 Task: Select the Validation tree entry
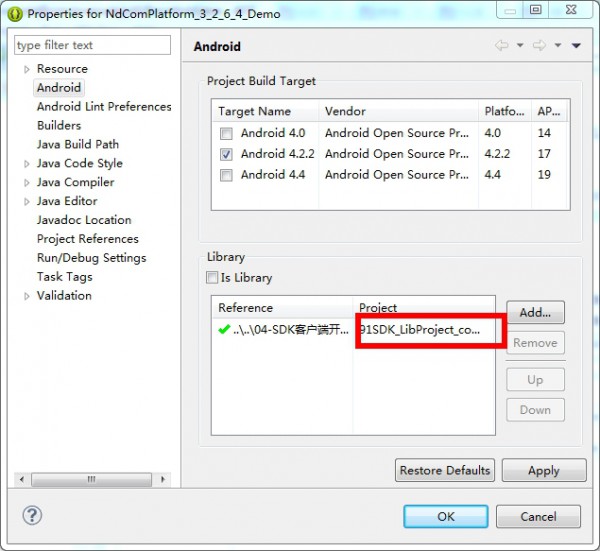(x=64, y=295)
